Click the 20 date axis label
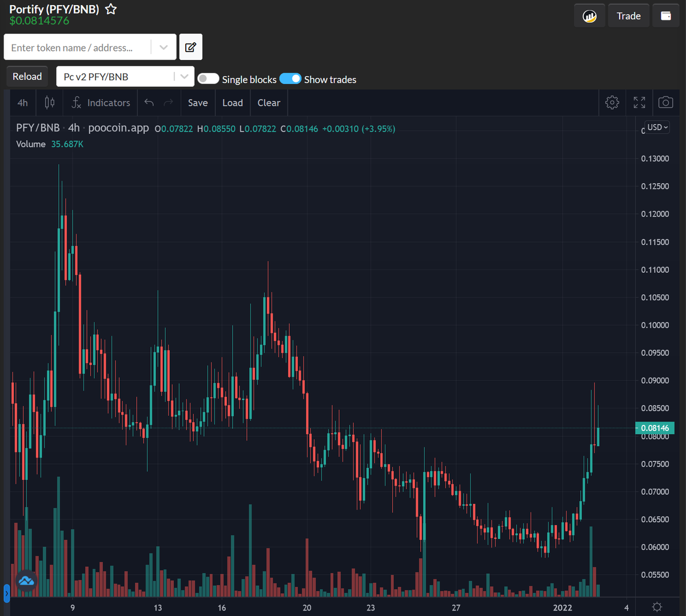686x616 pixels. pyautogui.click(x=307, y=607)
